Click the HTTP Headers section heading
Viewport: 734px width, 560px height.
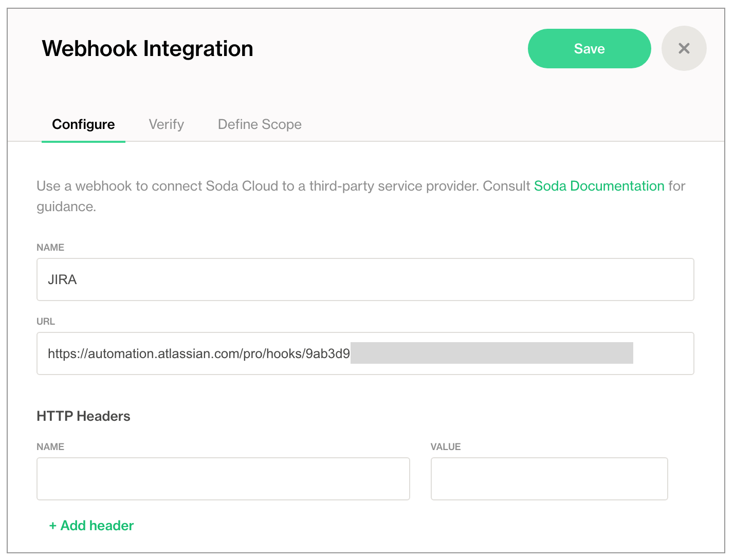83,416
